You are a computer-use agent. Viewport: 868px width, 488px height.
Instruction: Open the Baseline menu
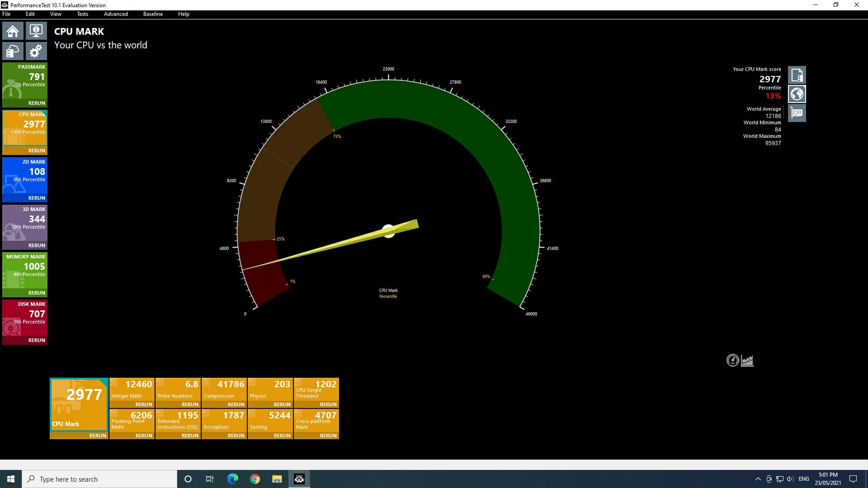(153, 14)
